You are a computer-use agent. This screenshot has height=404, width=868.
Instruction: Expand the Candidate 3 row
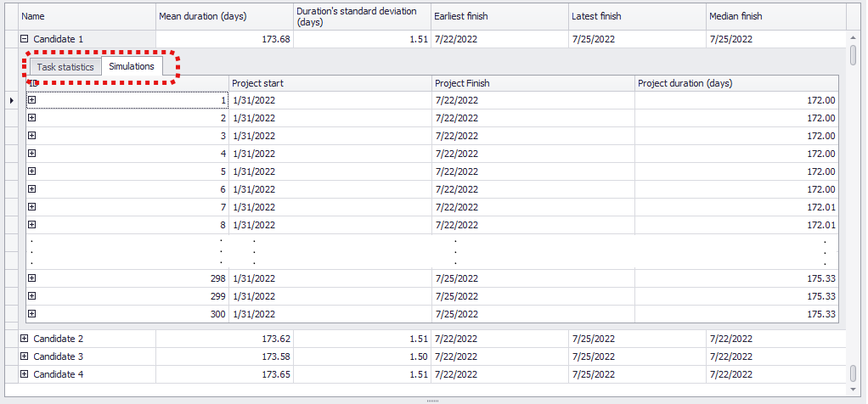24,356
